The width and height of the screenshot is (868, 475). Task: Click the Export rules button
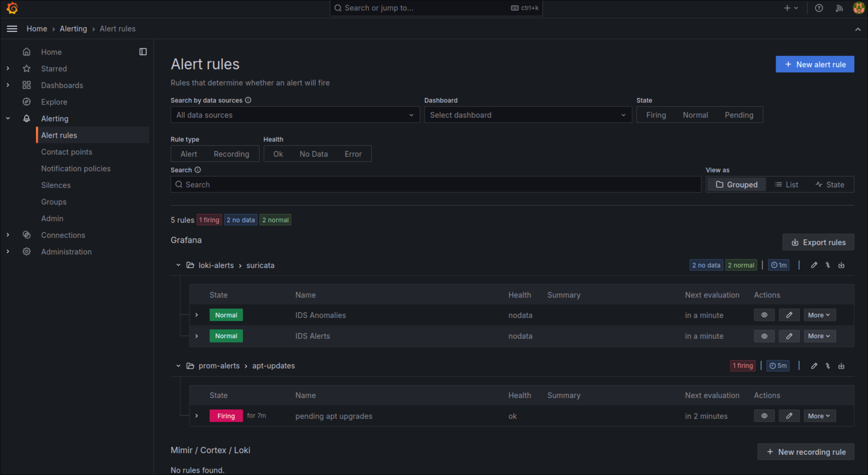tap(818, 242)
